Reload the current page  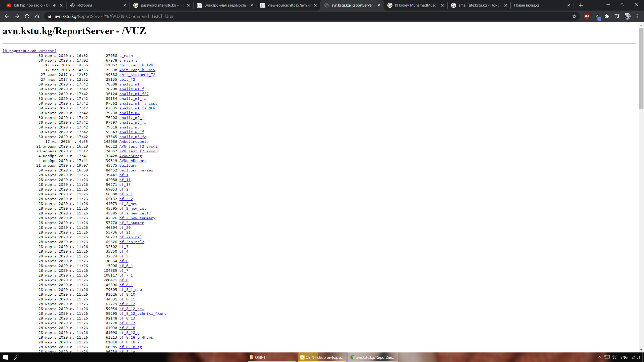pyautogui.click(x=27, y=16)
